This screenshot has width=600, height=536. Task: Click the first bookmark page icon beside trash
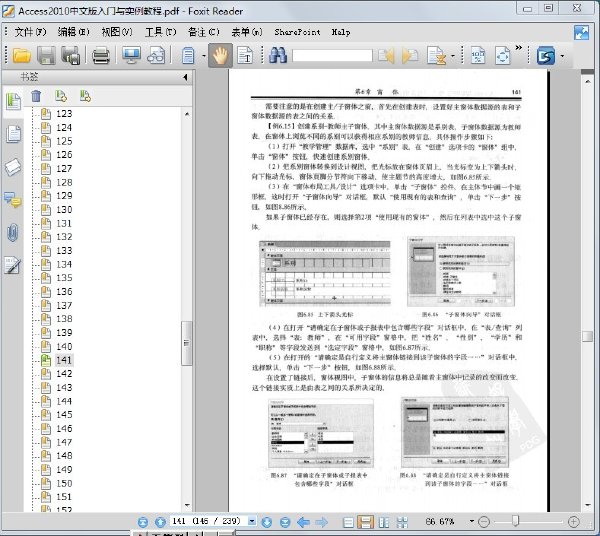[x=61, y=96]
